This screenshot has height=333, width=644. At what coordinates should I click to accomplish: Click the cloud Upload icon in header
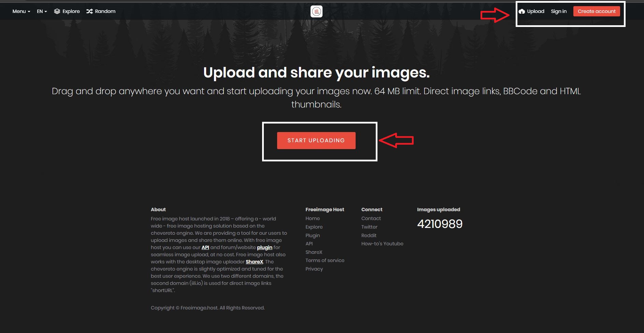pos(521,12)
